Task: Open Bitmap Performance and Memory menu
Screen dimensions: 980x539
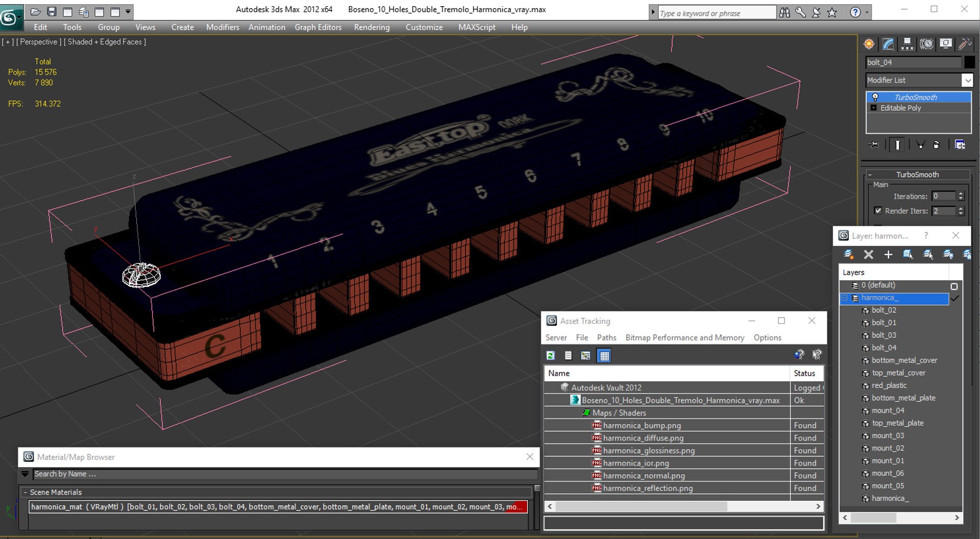Action: coord(684,338)
